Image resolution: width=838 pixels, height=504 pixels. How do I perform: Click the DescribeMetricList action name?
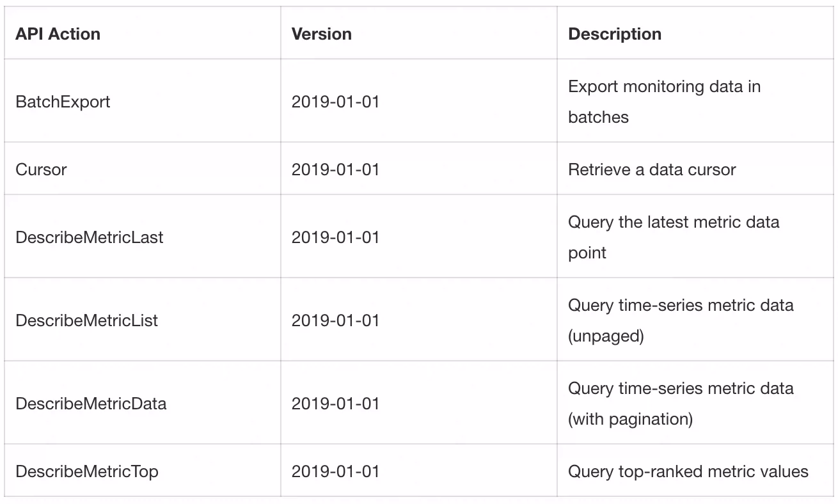click(x=86, y=320)
